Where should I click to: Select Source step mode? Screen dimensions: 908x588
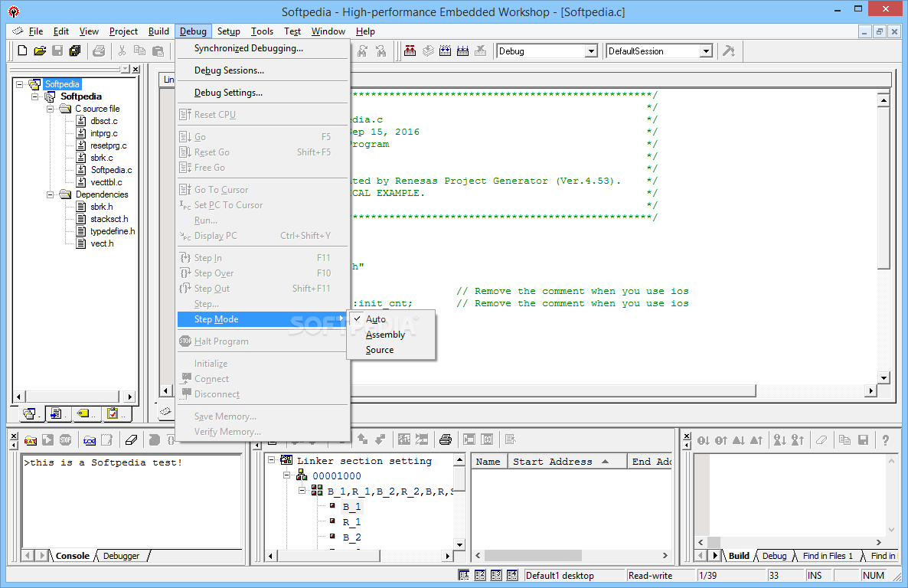[x=391, y=350]
